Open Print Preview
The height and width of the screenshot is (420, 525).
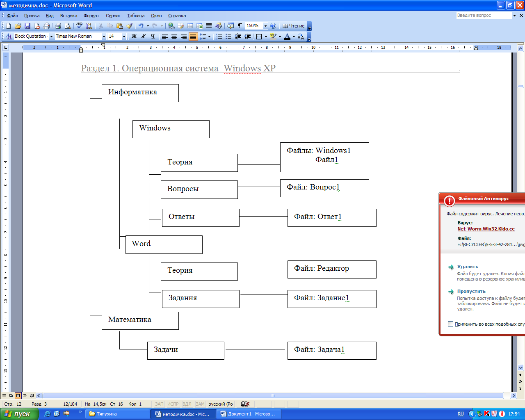[x=68, y=26]
